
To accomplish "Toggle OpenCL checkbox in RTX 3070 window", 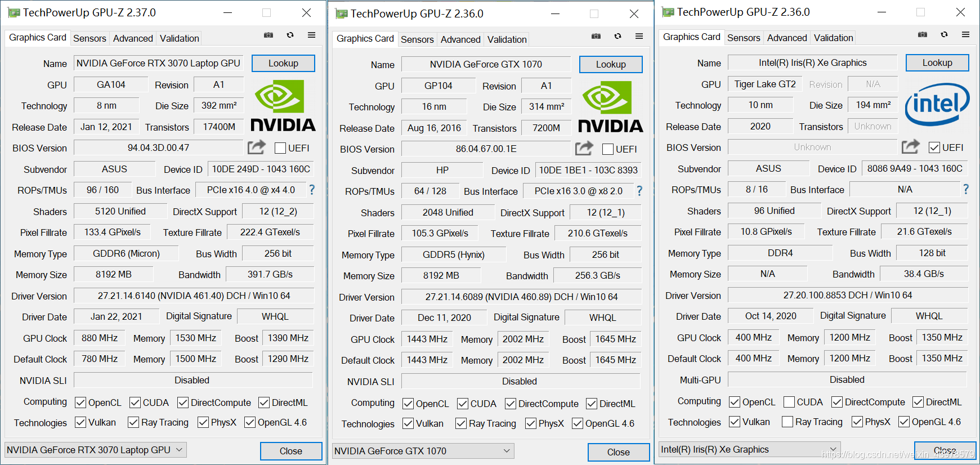I will pos(80,403).
